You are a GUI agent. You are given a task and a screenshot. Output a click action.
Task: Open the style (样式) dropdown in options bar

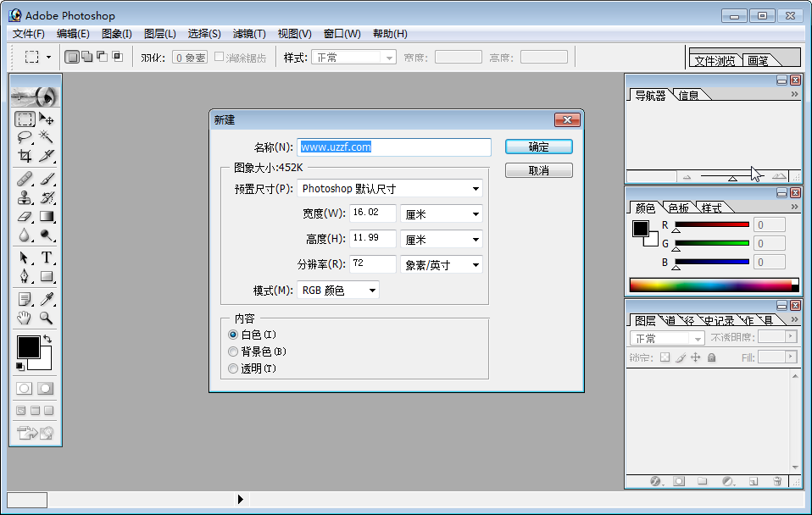click(353, 57)
